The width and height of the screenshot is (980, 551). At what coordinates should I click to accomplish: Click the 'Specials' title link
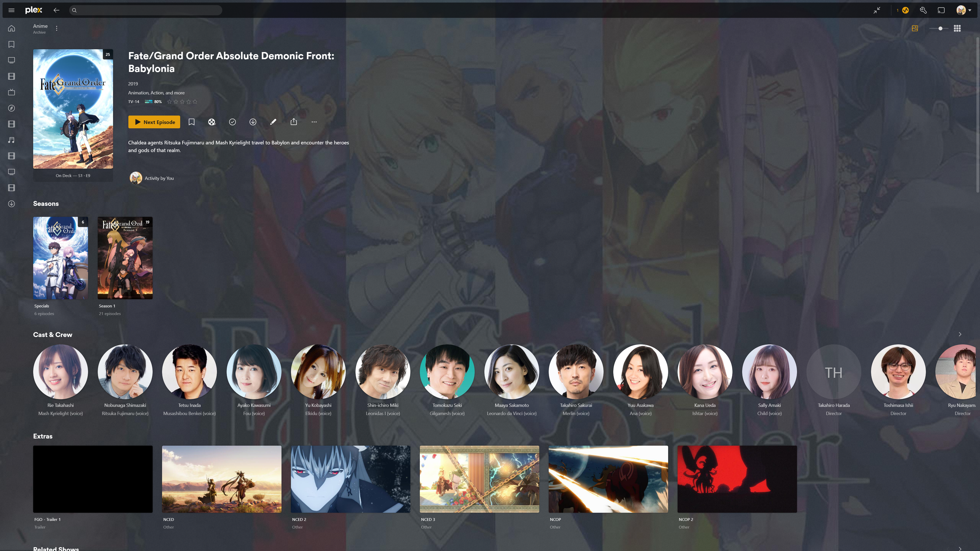pos(41,306)
